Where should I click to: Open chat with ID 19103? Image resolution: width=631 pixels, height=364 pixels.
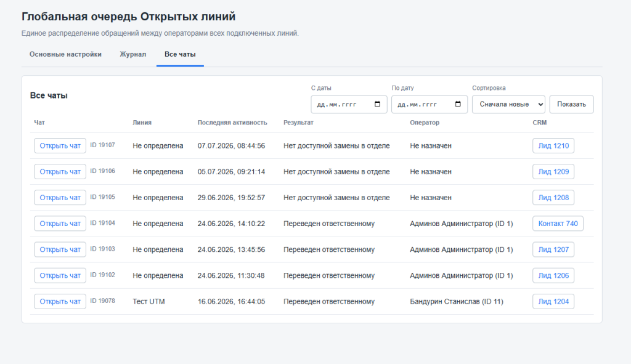[60, 249]
